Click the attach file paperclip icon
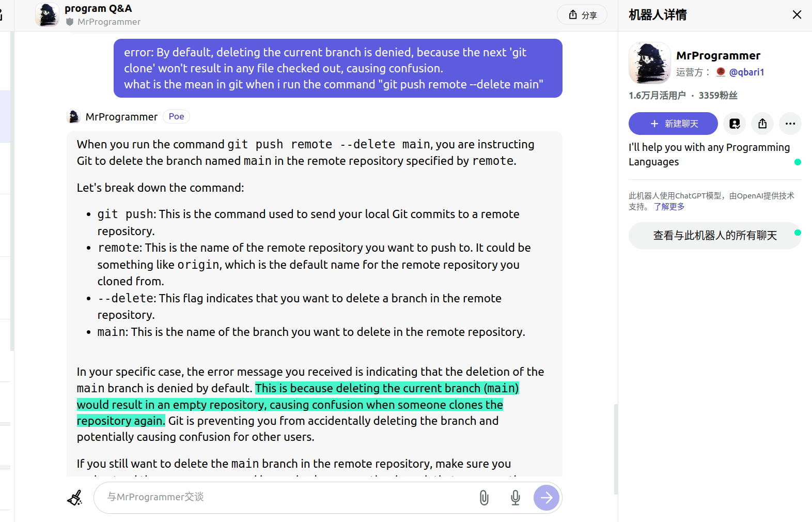 click(483, 498)
